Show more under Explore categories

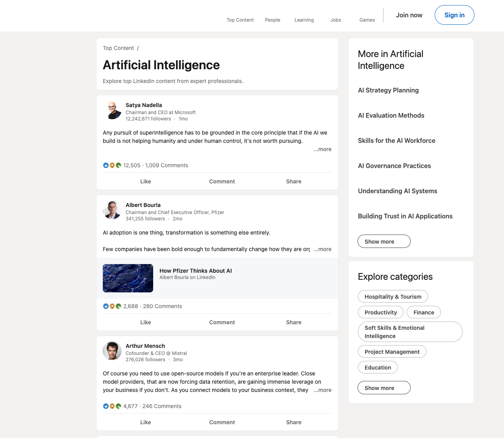tap(384, 388)
